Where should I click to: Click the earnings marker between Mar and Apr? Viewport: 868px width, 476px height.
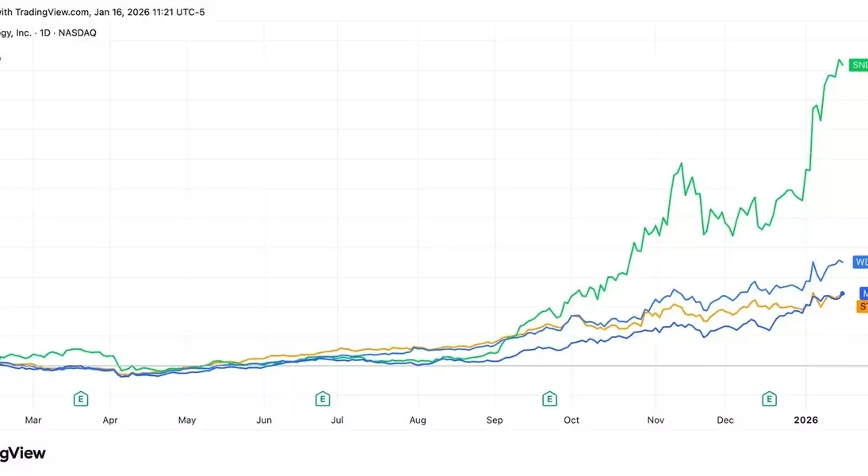click(x=81, y=398)
